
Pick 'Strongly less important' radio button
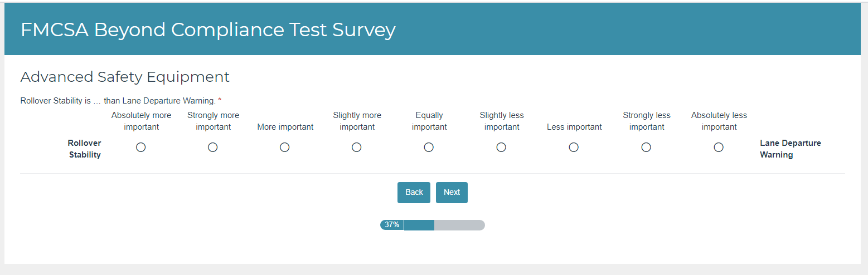pyautogui.click(x=646, y=148)
